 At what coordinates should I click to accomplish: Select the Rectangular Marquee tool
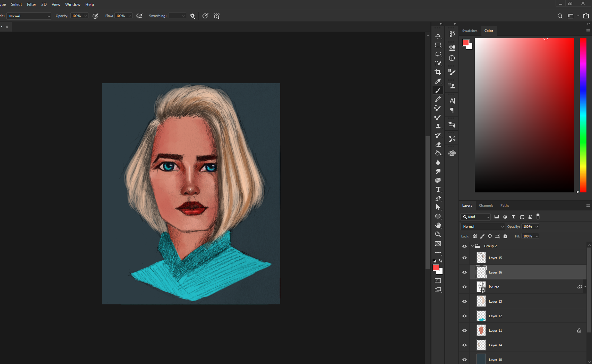click(x=438, y=45)
